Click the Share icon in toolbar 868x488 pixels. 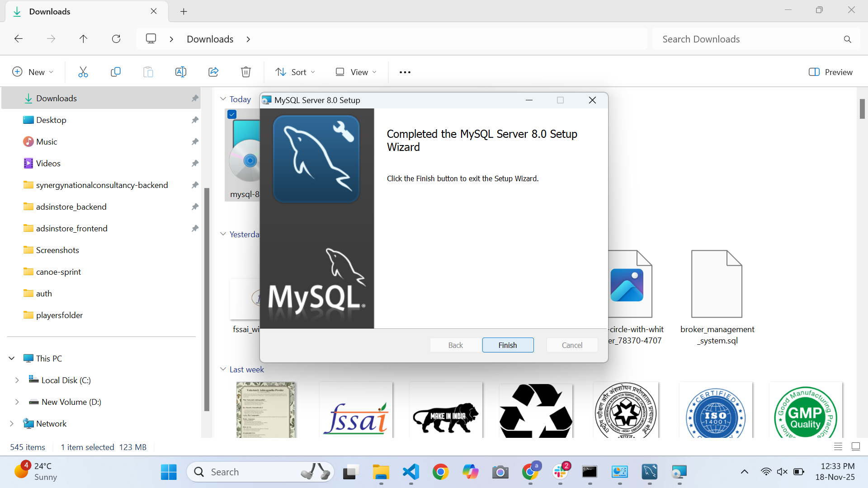point(213,72)
